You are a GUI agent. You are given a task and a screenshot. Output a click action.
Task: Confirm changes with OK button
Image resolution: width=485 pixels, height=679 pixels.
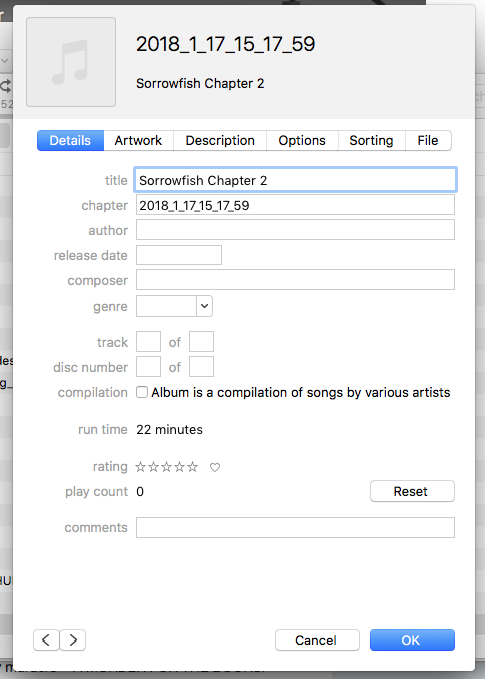412,640
